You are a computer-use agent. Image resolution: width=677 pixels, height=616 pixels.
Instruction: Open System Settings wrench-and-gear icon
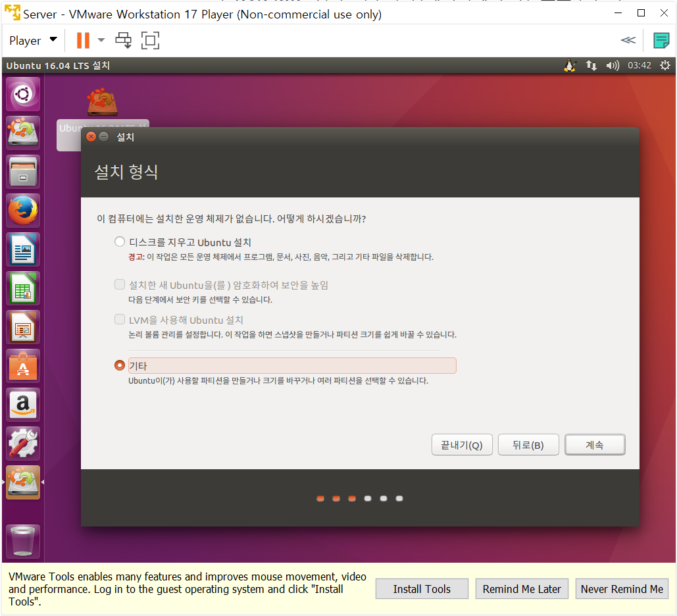[23, 444]
